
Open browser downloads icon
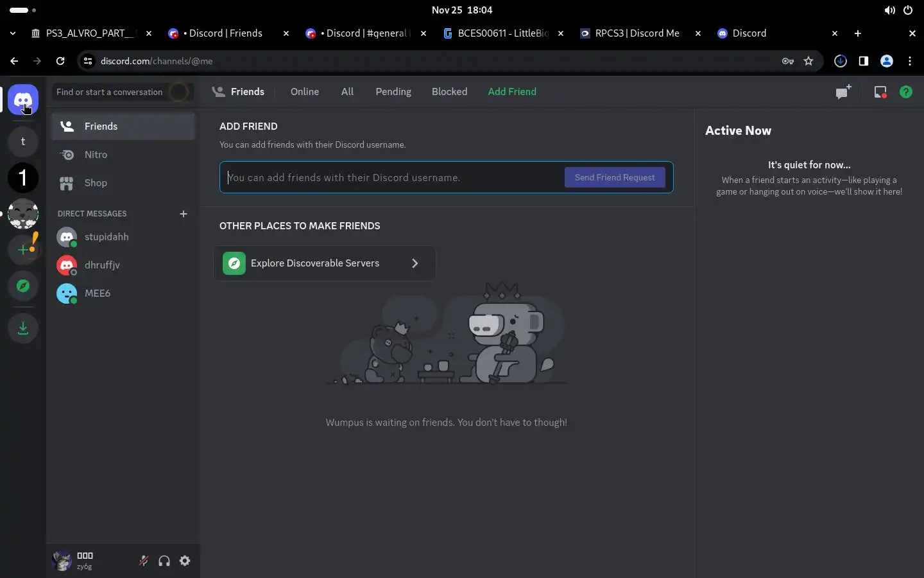(x=841, y=61)
